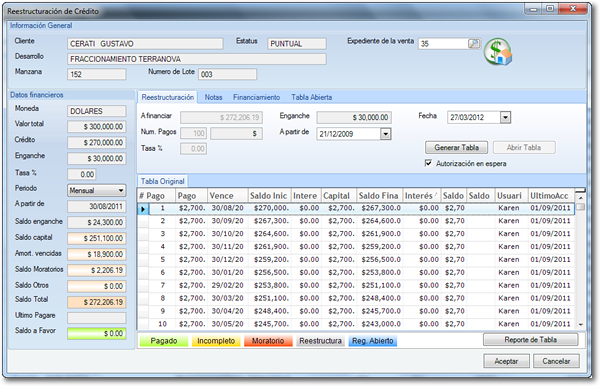Select payment row number 5
Viewport: 600px width, 386px height.
356,260
